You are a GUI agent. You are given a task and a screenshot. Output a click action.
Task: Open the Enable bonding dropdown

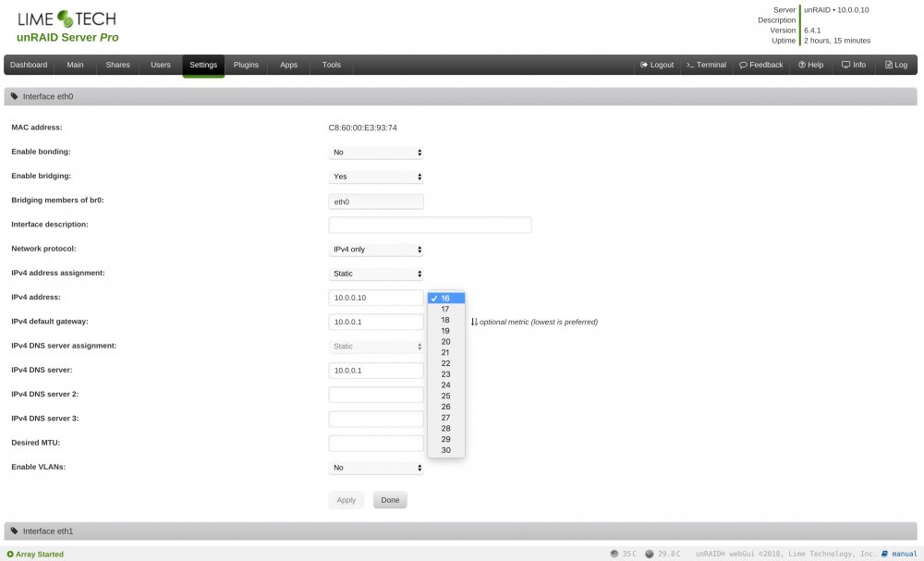(x=375, y=152)
